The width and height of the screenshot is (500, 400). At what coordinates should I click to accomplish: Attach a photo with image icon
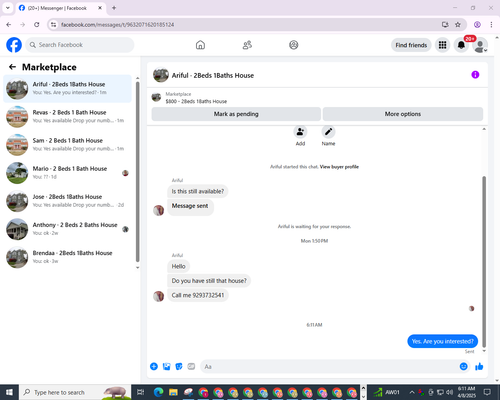tap(166, 367)
